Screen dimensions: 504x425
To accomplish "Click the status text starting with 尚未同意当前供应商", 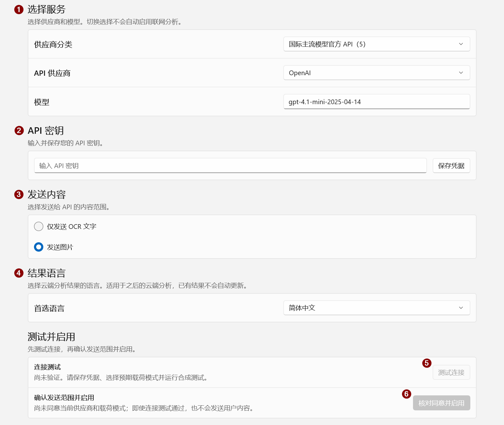I will pyautogui.click(x=144, y=408).
